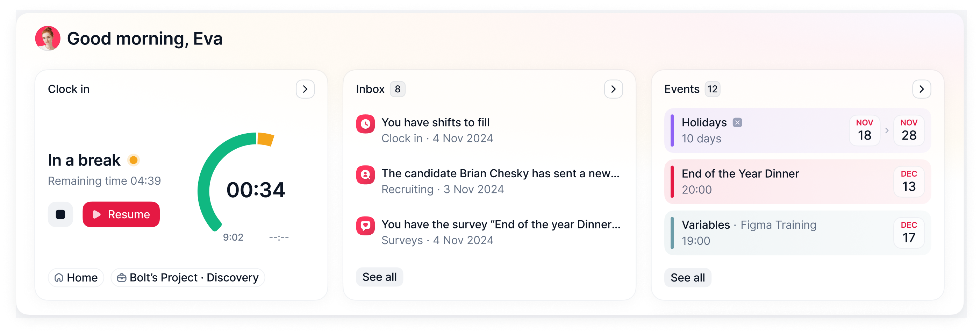Stop the clock with the square icon
Image resolution: width=980 pixels, height=334 pixels.
pos(60,214)
